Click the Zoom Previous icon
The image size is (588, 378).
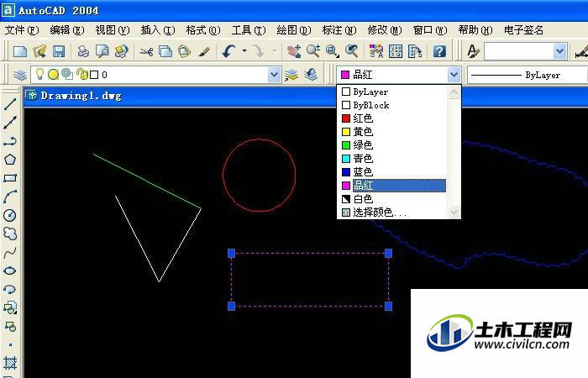[x=352, y=51]
